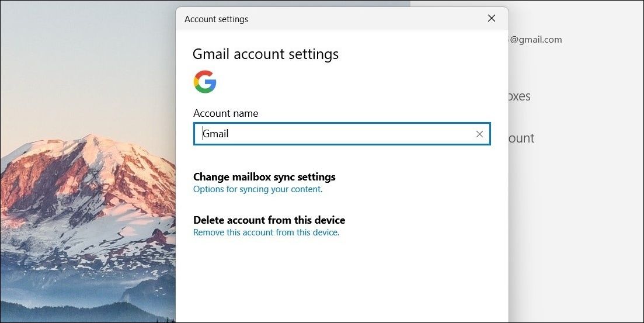Click the Account settings window title
This screenshot has height=323, width=644.
click(217, 19)
